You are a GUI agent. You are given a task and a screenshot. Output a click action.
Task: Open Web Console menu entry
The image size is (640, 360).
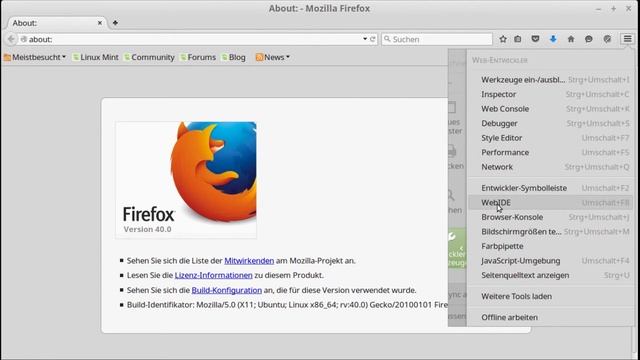click(x=550, y=109)
